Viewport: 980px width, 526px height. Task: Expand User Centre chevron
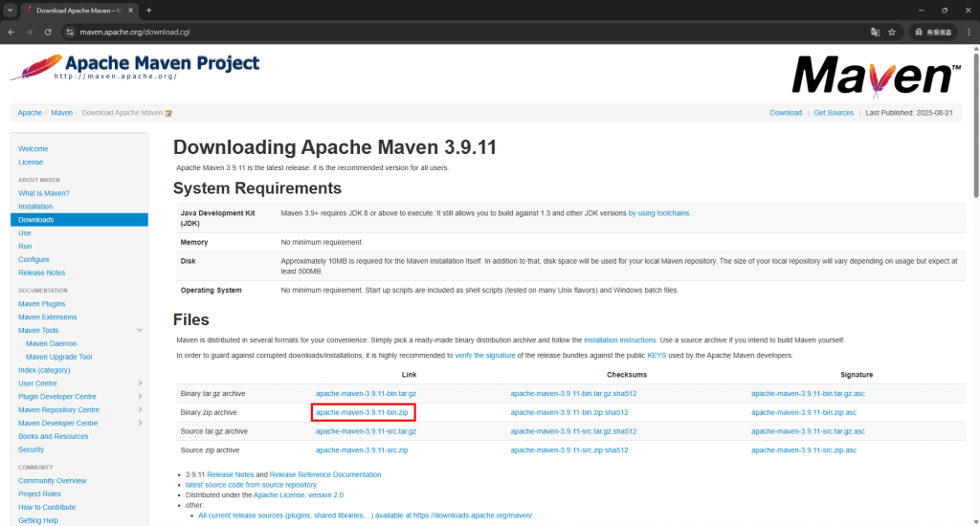pos(140,383)
